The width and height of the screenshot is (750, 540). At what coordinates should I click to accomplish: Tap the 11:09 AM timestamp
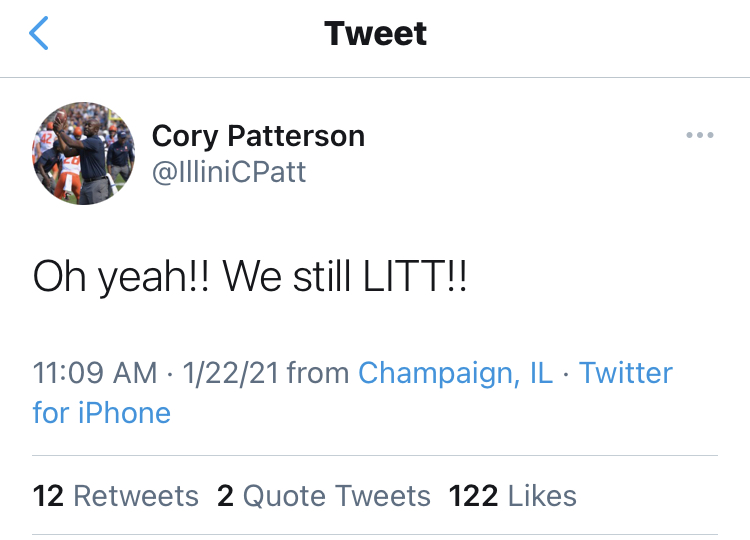[x=95, y=373]
